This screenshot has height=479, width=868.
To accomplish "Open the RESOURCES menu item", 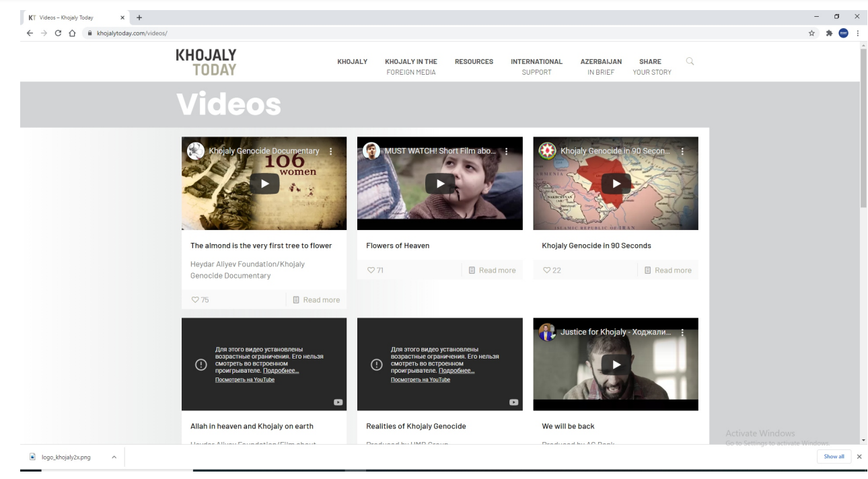I will [474, 62].
